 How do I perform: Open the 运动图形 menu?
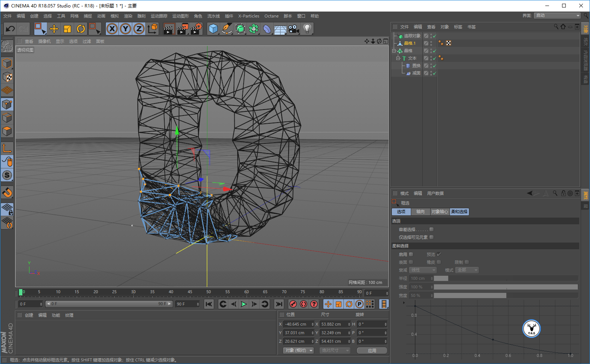[181, 16]
